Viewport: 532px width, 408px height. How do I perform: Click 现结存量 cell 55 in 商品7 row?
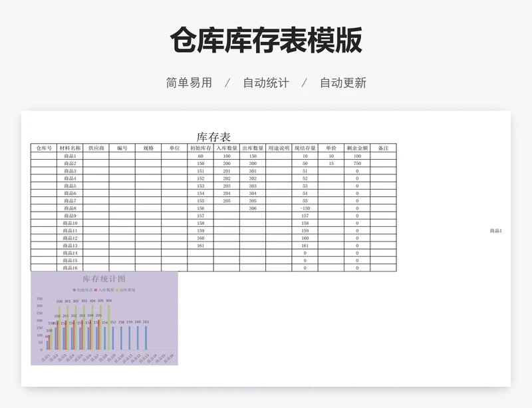(x=305, y=201)
